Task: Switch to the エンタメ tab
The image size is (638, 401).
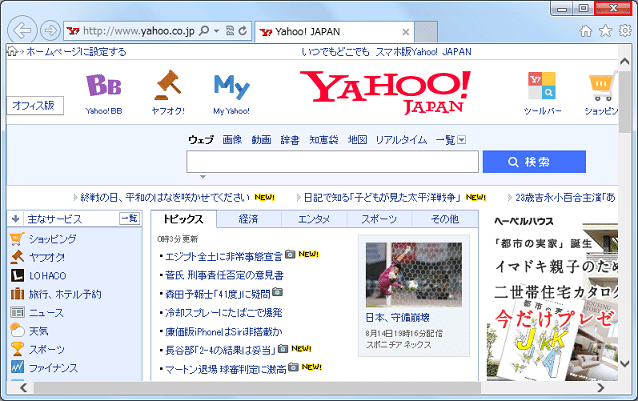Action: (314, 219)
